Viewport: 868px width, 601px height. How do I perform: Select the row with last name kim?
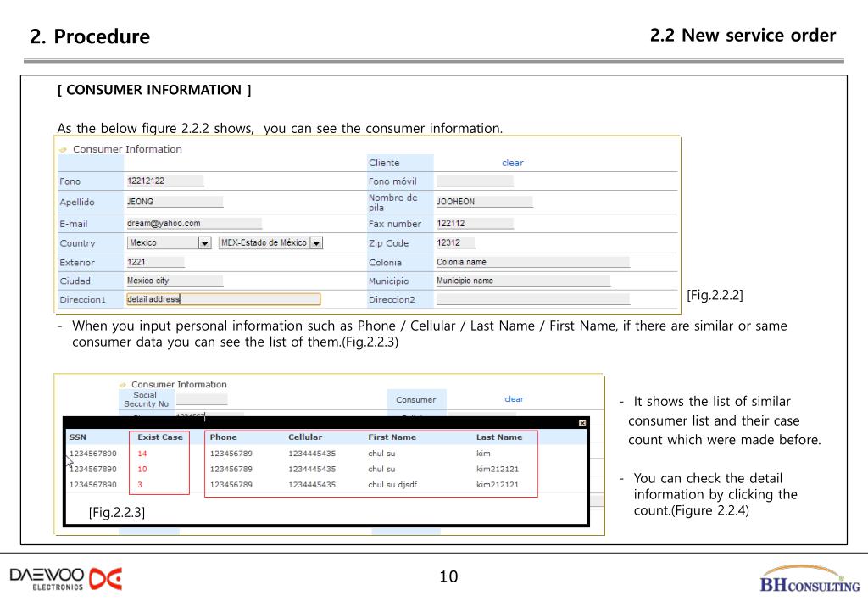326,454
